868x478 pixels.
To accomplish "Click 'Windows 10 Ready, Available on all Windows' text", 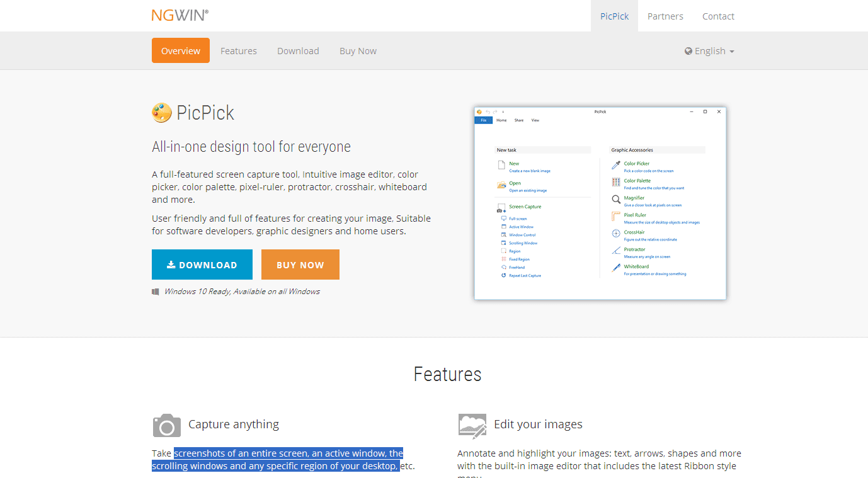I will [x=242, y=292].
